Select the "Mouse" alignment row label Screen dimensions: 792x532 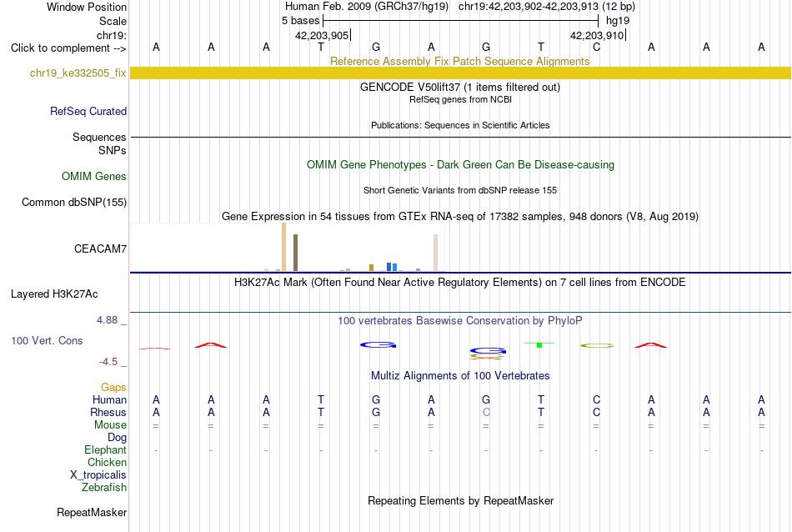point(110,425)
